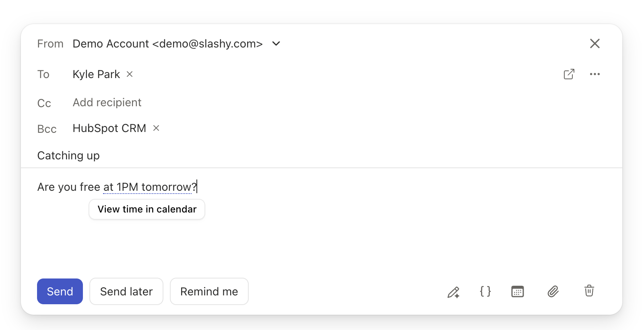The width and height of the screenshot is (644, 330).
Task: Click the Remind me button
Action: (x=209, y=291)
